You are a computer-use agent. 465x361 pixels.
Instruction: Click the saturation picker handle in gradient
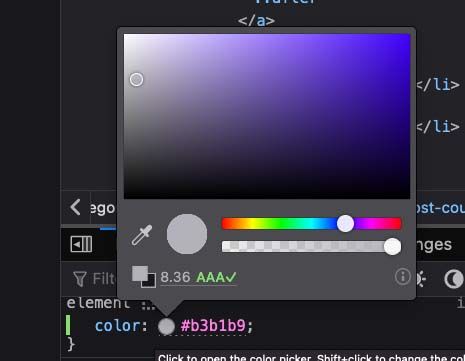pyautogui.click(x=136, y=80)
